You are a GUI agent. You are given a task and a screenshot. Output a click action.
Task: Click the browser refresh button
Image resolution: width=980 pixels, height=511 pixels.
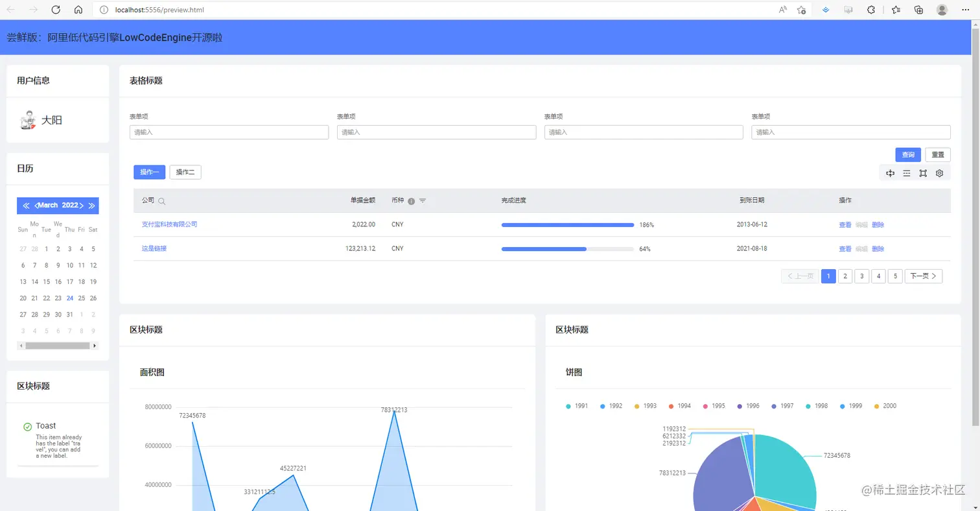(x=56, y=10)
